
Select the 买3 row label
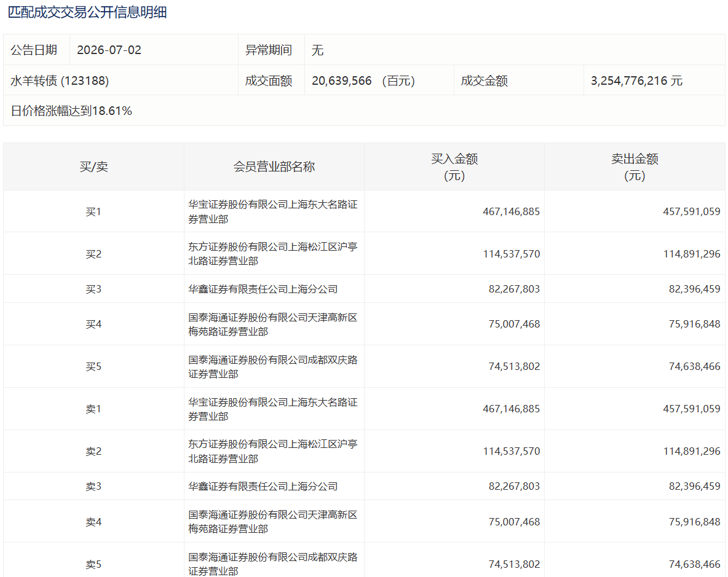tap(93, 289)
